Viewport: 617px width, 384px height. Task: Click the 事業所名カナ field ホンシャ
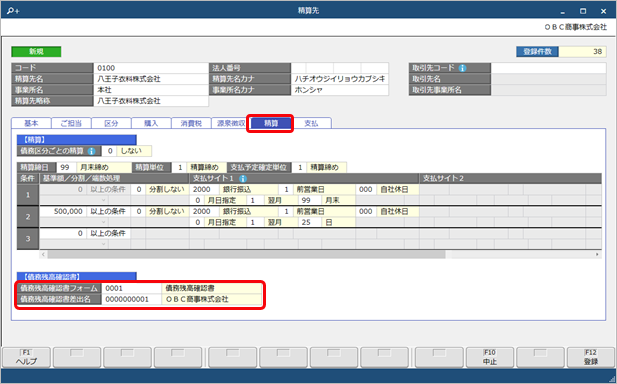(340, 90)
